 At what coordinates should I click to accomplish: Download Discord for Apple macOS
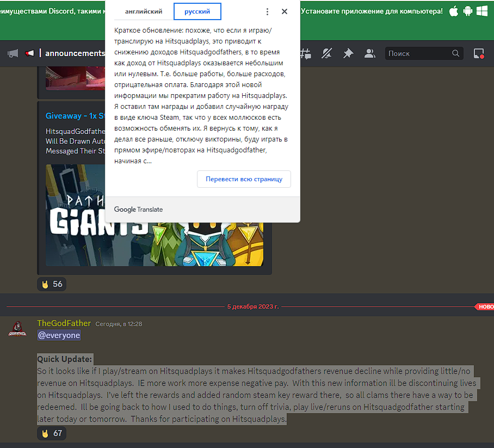pos(454,11)
